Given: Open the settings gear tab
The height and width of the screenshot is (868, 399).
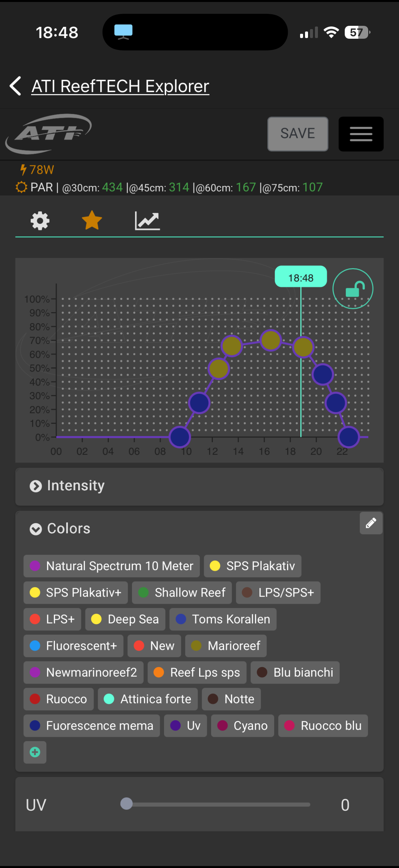Looking at the screenshot, I should (40, 221).
